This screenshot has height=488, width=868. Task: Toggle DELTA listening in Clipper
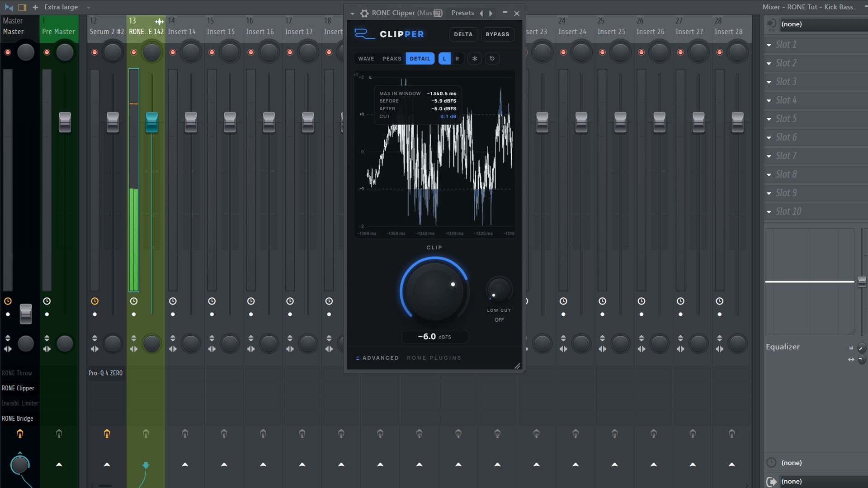coord(463,34)
